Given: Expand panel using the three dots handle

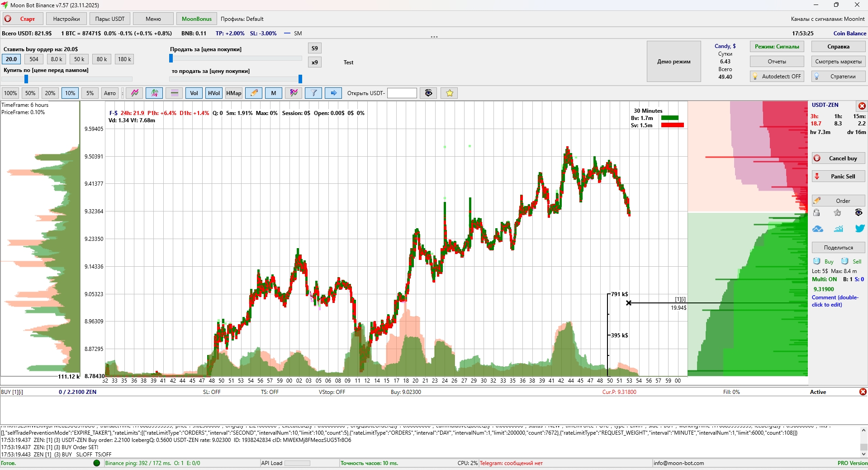Looking at the screenshot, I should tap(434, 37).
